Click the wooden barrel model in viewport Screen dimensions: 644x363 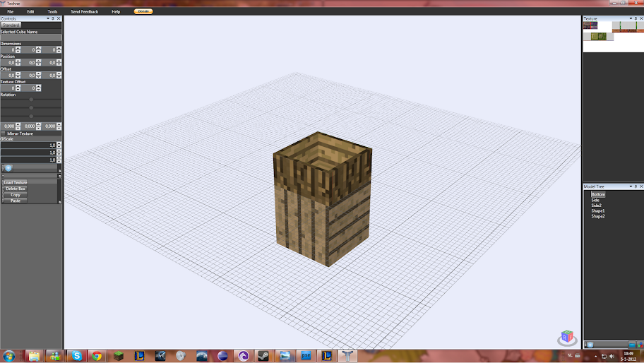[323, 199]
